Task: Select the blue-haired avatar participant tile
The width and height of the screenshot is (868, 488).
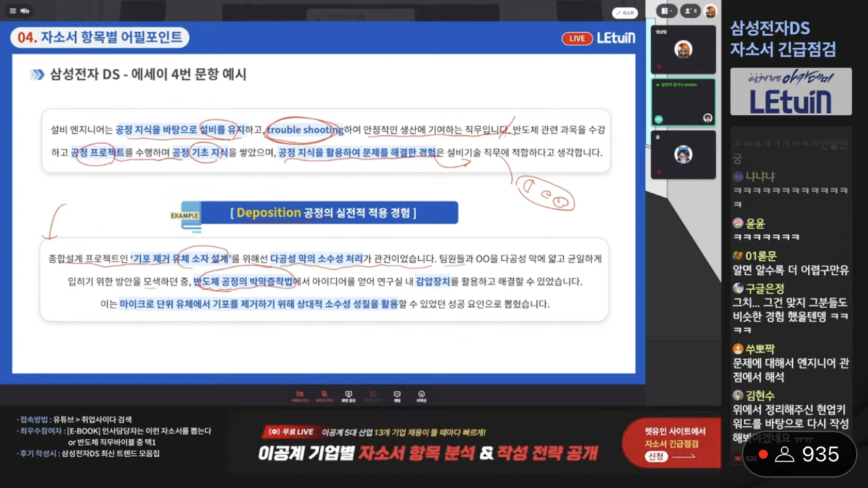Action: coord(683,155)
